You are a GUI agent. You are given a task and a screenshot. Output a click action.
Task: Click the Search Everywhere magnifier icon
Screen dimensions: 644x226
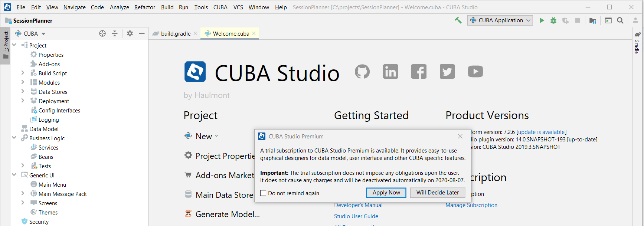(620, 20)
